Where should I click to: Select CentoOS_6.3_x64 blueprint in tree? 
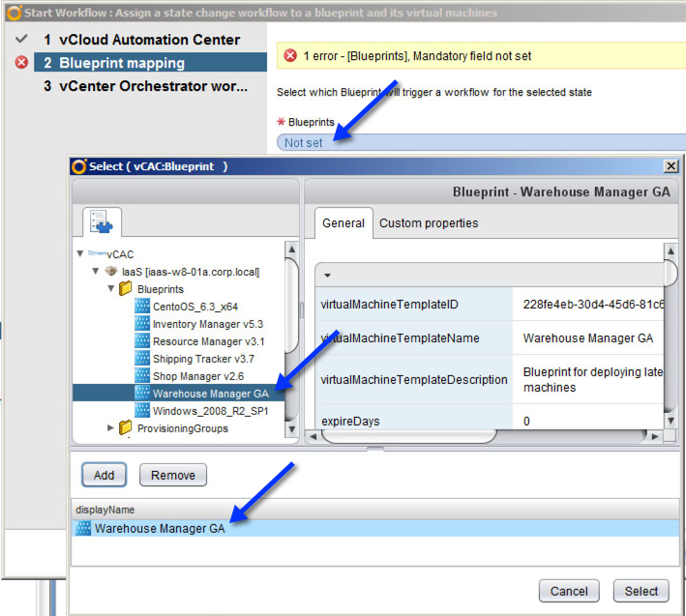tap(195, 307)
